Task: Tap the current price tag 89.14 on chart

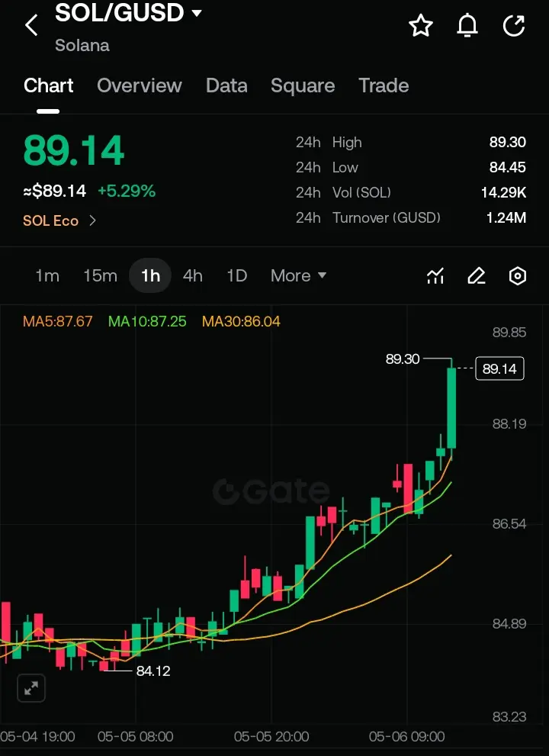Action: (499, 368)
